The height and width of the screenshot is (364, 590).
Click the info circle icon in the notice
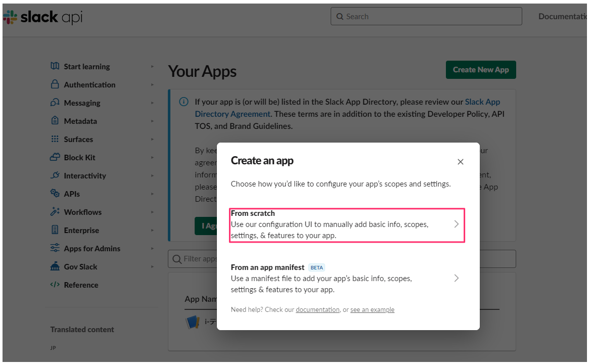point(184,102)
